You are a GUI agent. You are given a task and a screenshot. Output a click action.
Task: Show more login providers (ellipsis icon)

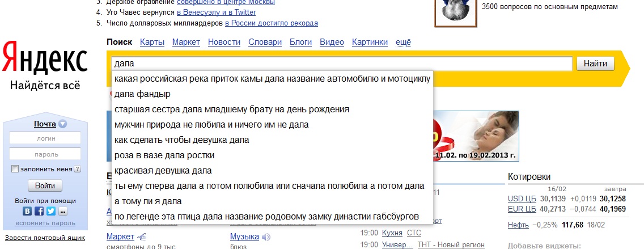tap(62, 211)
